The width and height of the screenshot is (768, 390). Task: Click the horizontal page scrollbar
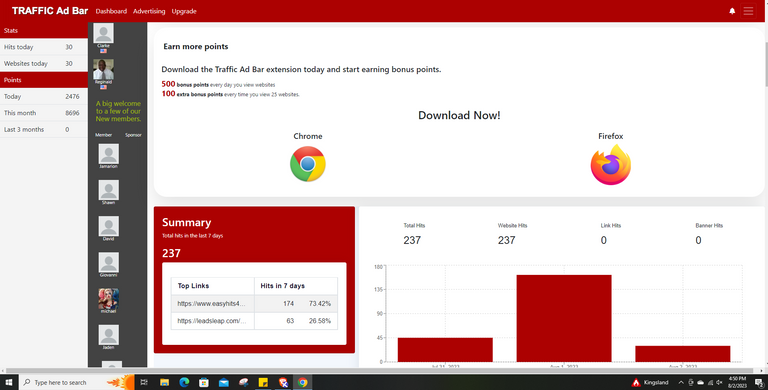point(382,371)
